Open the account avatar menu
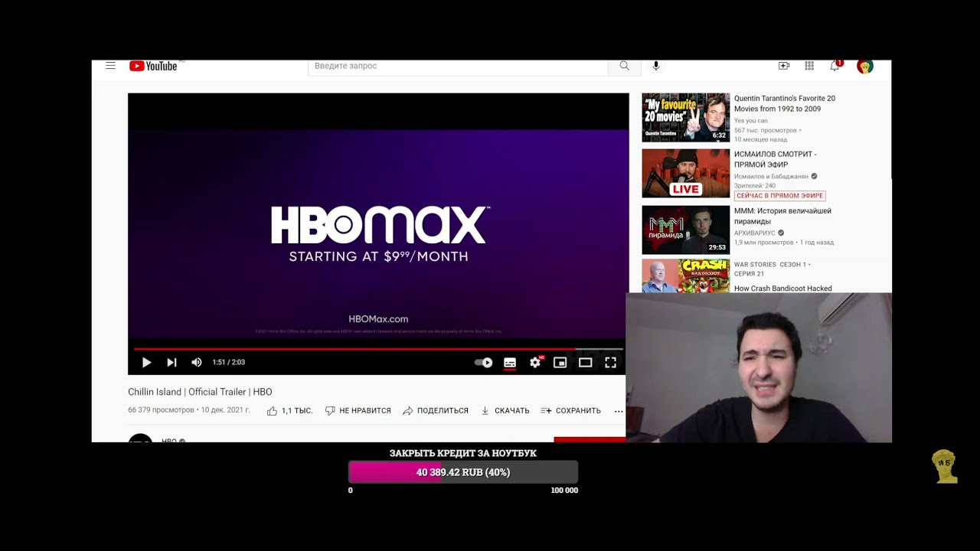This screenshot has width=980, height=551. pyautogui.click(x=865, y=67)
